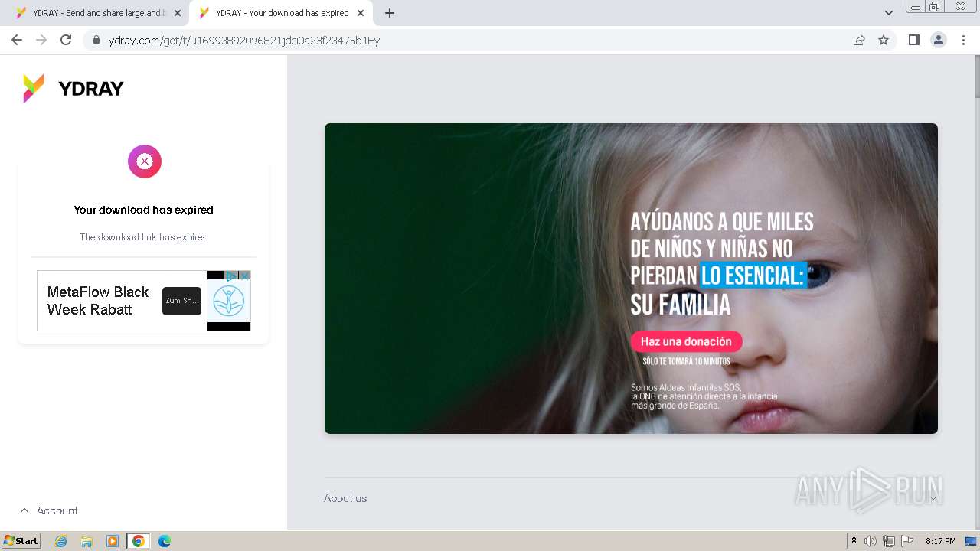Click the pink expired X status icon

[x=145, y=161]
